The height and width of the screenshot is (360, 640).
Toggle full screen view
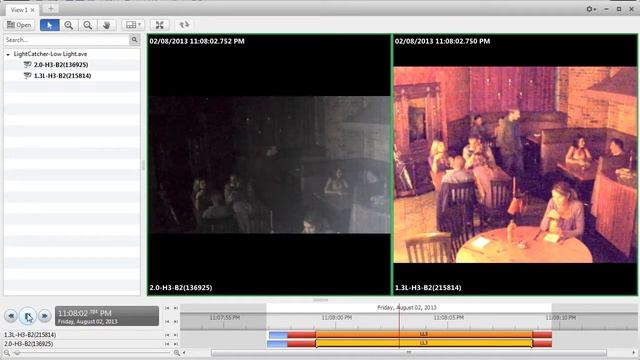[x=160, y=25]
